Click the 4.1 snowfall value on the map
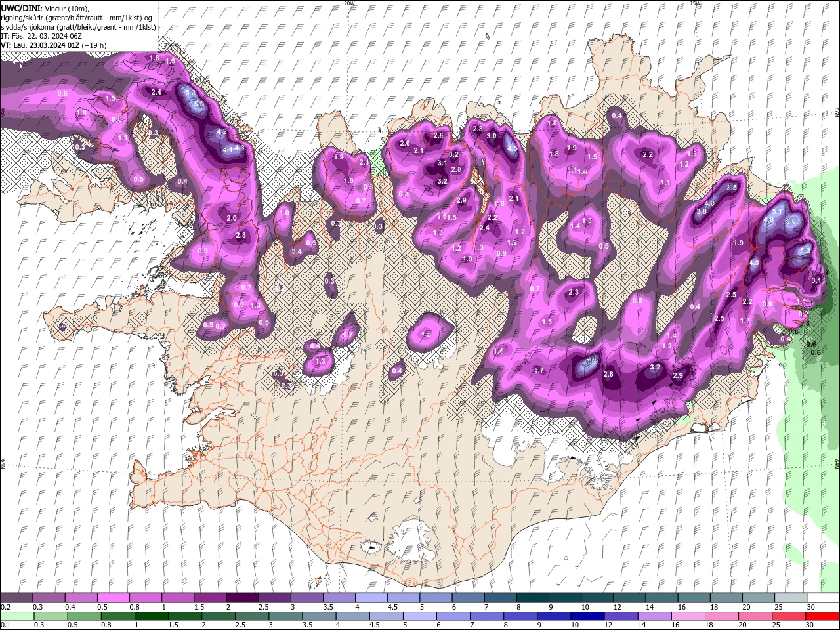 [228, 150]
